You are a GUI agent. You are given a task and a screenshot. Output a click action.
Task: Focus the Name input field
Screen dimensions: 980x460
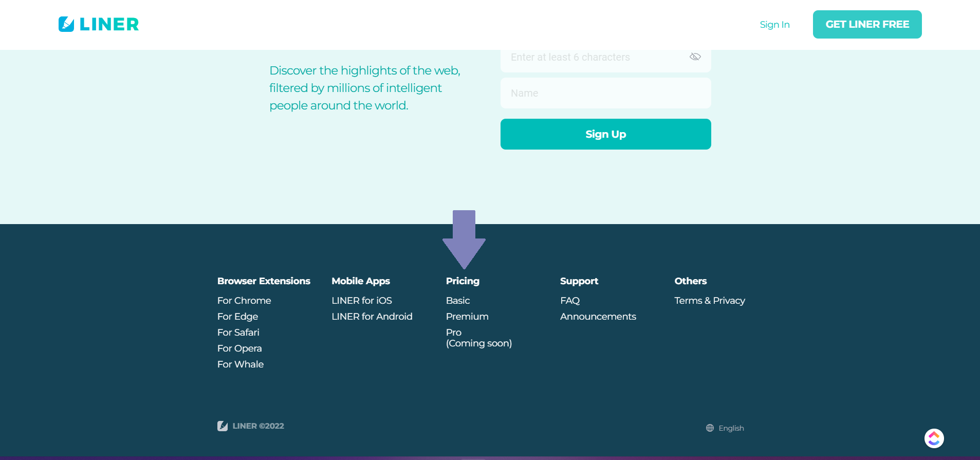tap(605, 93)
